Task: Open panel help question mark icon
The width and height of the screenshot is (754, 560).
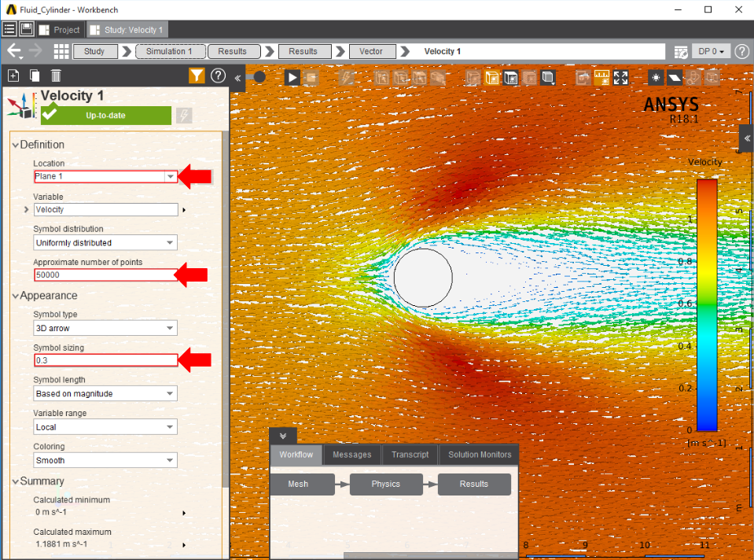Action: (218, 76)
